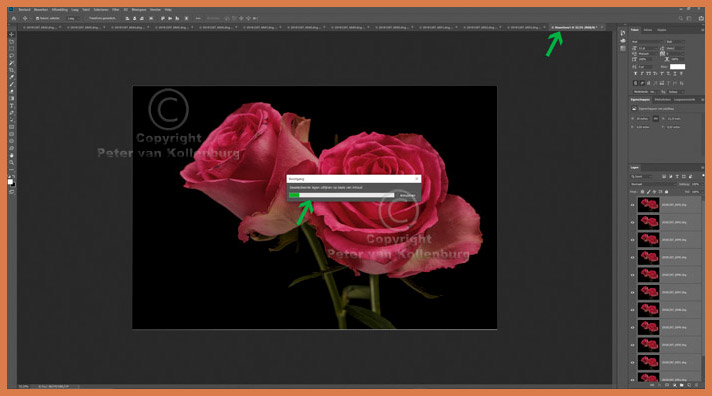Swap foreground and background colors
Screen dimensions: 712x396
[x=14, y=176]
